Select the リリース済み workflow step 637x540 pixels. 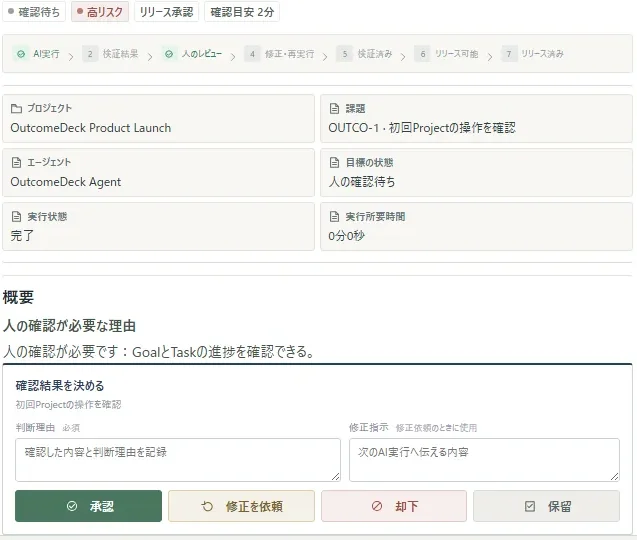[x=533, y=54]
